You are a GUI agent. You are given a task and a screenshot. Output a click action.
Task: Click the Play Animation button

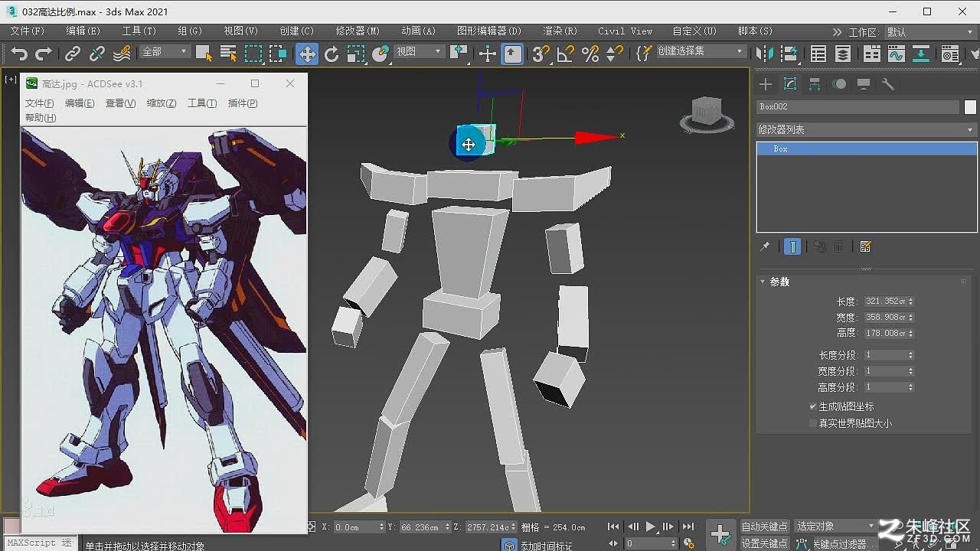[650, 527]
